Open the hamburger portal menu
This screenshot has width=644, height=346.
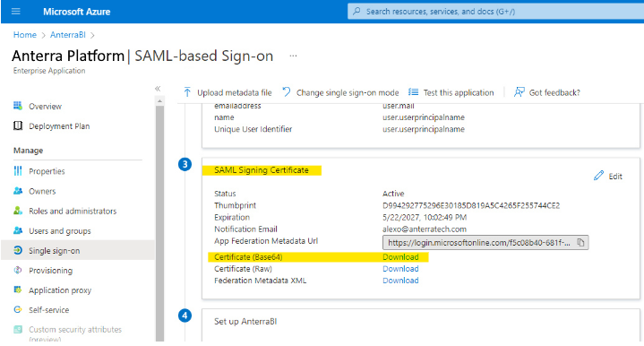pos(16,12)
